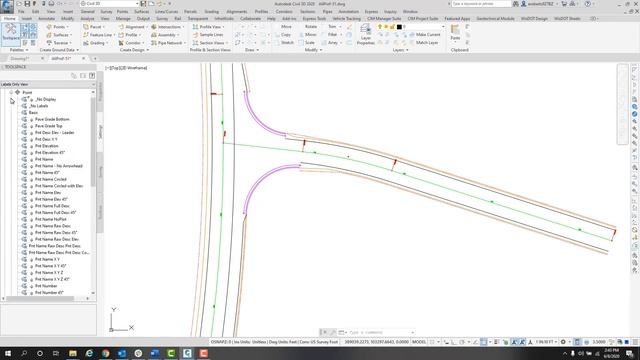Viewport: 640px width, 360px height.
Task: Toggle MODEL space in status bar
Action: [419, 342]
